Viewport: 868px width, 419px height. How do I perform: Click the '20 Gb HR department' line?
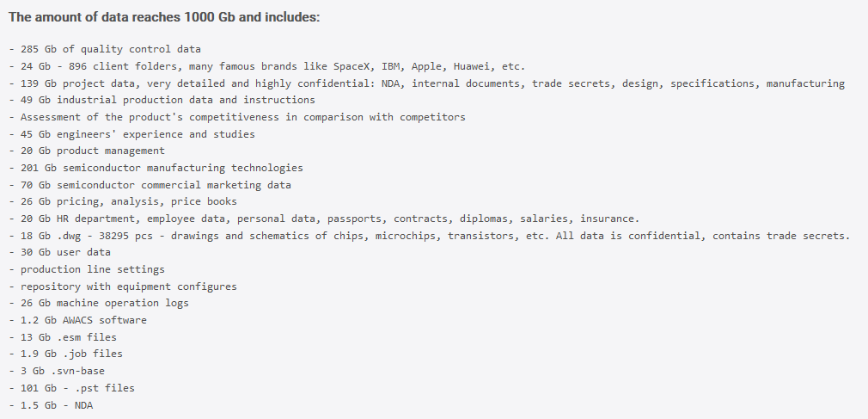(x=324, y=219)
